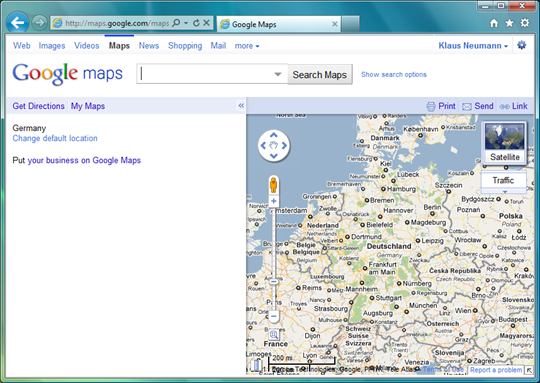The height and width of the screenshot is (383, 540).
Task: Pan the map up with arrow
Action: [x=274, y=135]
